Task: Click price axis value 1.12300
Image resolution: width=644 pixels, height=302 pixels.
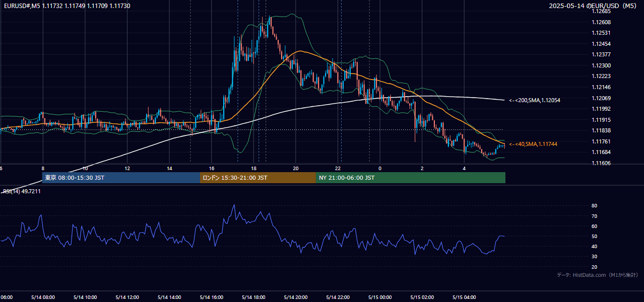Action: pyautogui.click(x=602, y=65)
